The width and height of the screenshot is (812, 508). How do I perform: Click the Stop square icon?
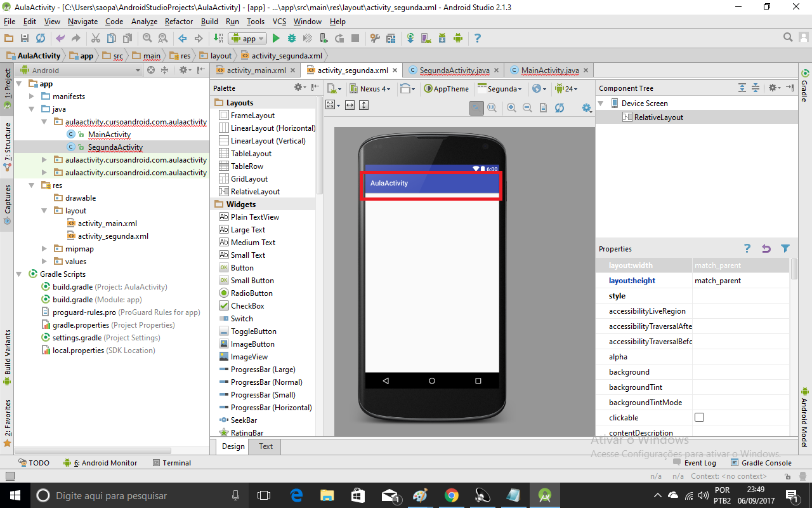(x=355, y=38)
